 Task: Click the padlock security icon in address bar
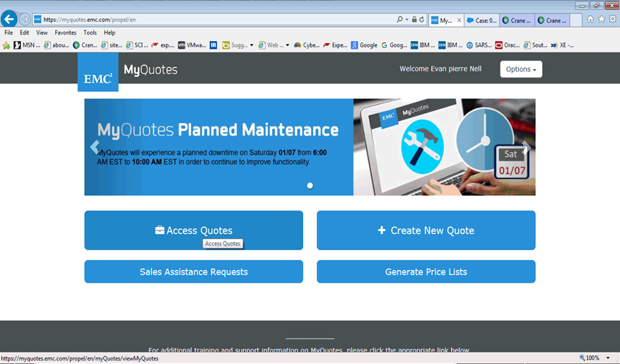[414, 19]
